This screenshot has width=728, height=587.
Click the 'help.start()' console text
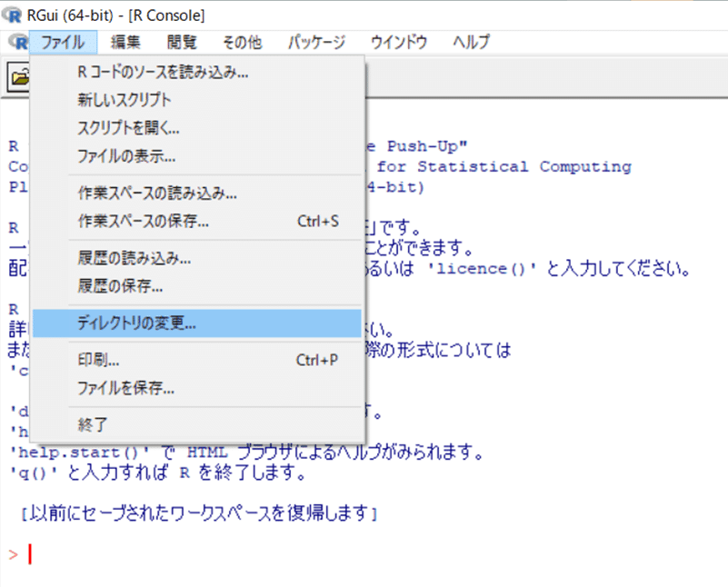coord(80,452)
